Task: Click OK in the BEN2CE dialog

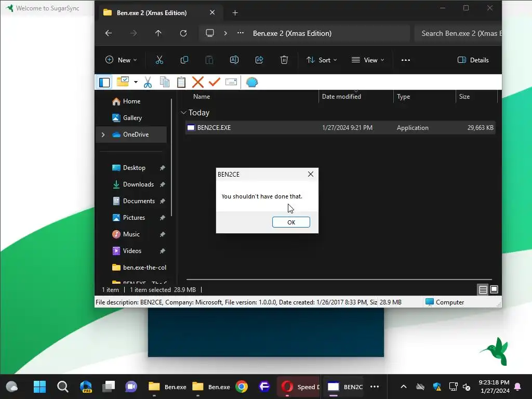Action: 291,222
